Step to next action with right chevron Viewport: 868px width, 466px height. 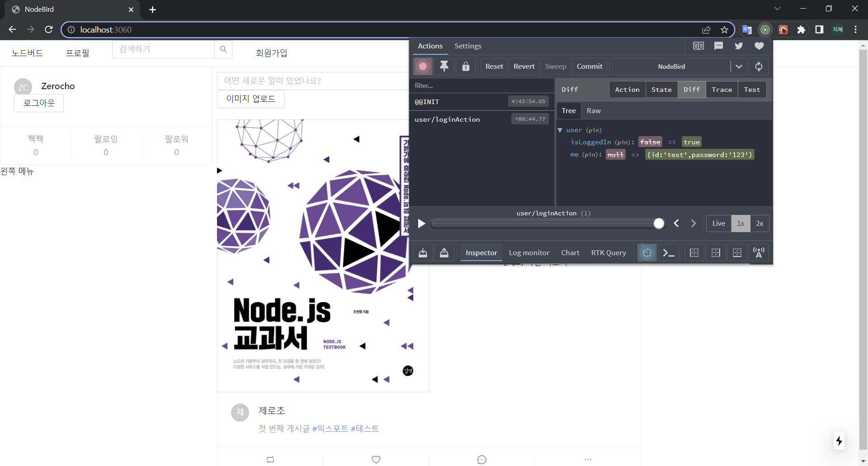tap(693, 223)
